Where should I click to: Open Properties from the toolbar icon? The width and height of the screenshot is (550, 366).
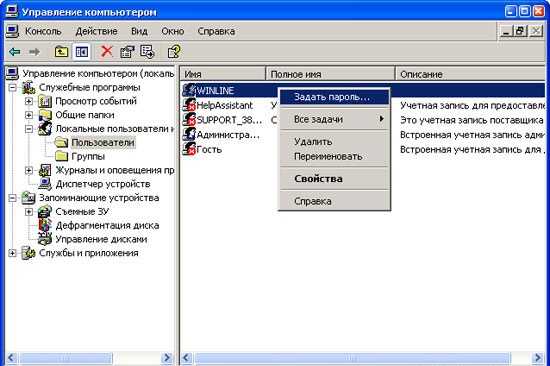click(x=127, y=52)
